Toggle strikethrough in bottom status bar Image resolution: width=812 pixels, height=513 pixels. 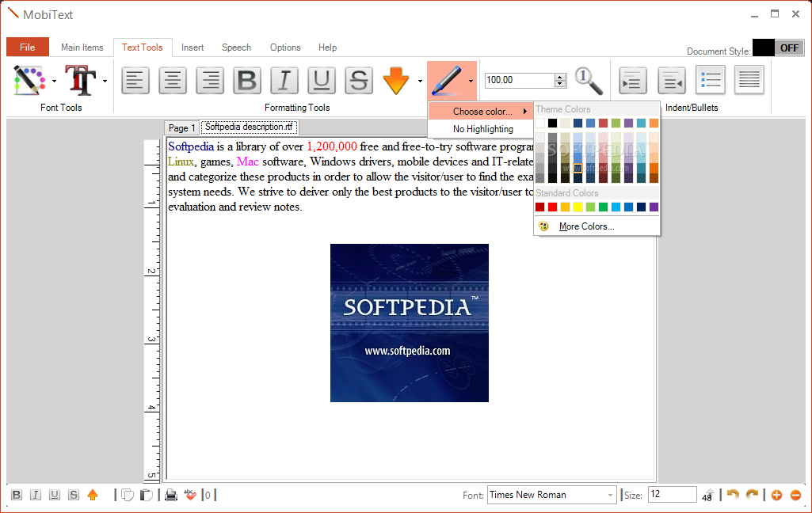tap(74, 495)
